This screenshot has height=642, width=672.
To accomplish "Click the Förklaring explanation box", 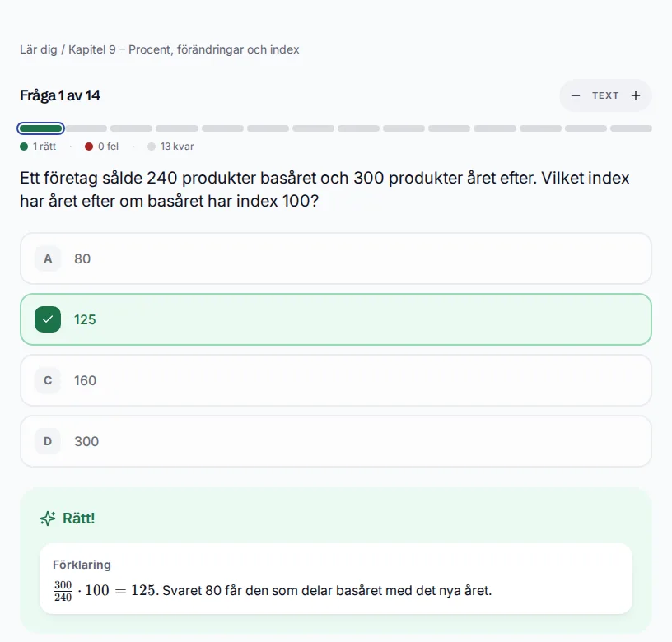I will [336, 579].
